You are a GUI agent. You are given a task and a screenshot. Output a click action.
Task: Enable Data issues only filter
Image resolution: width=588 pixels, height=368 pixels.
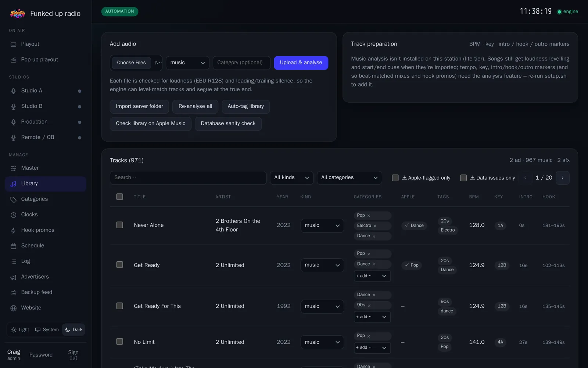point(463,178)
